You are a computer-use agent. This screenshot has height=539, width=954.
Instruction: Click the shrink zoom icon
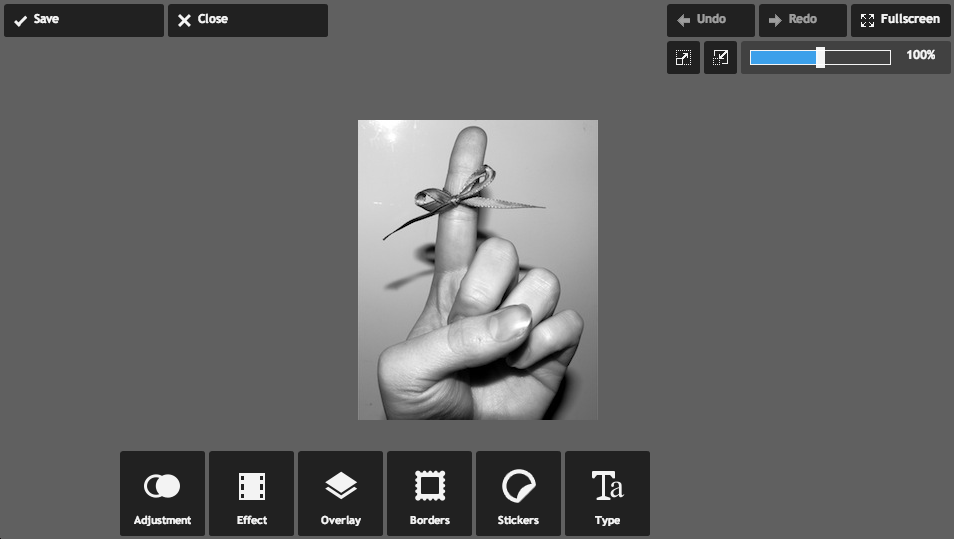tap(720, 58)
